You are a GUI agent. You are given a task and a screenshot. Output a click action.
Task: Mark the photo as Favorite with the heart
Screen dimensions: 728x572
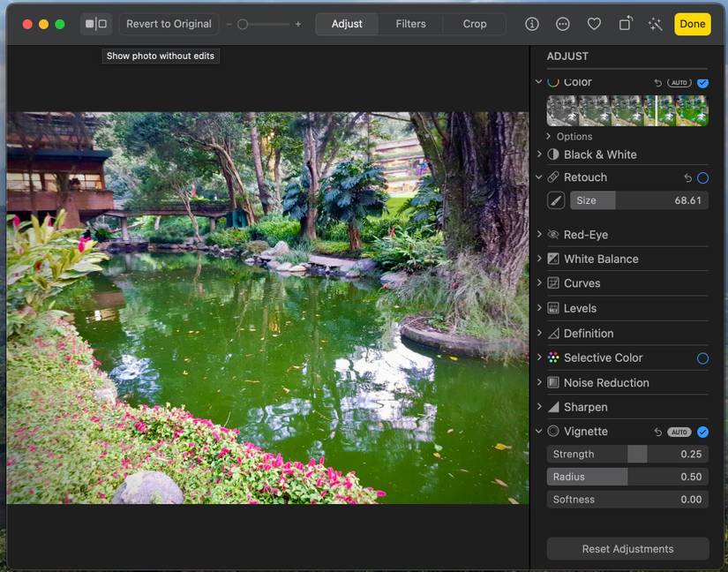coord(594,24)
